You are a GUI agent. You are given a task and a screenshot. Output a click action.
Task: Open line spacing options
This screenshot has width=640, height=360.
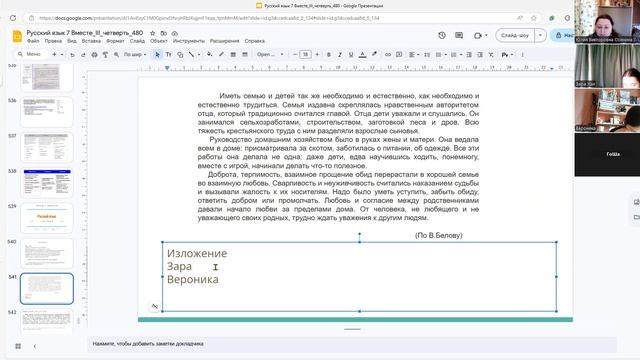click(x=427, y=55)
